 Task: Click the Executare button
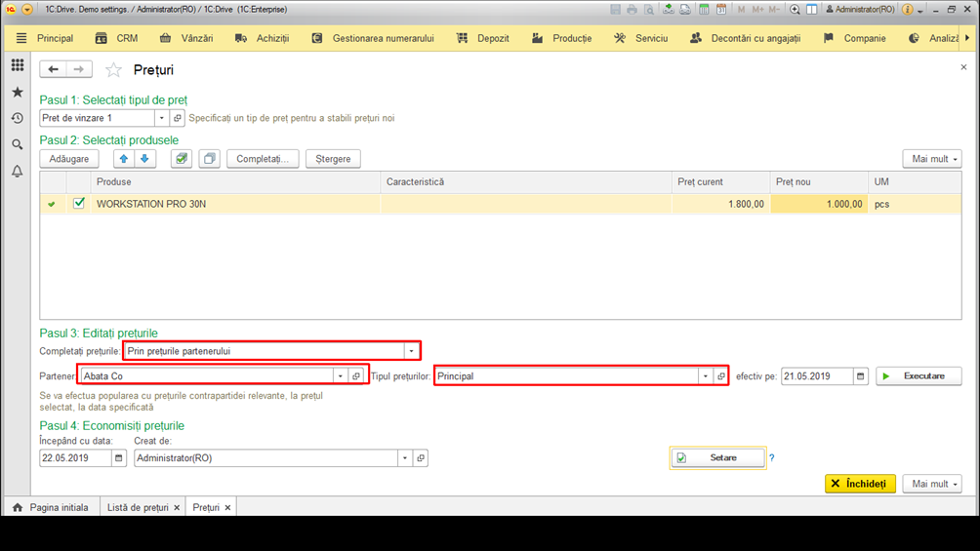(x=919, y=376)
